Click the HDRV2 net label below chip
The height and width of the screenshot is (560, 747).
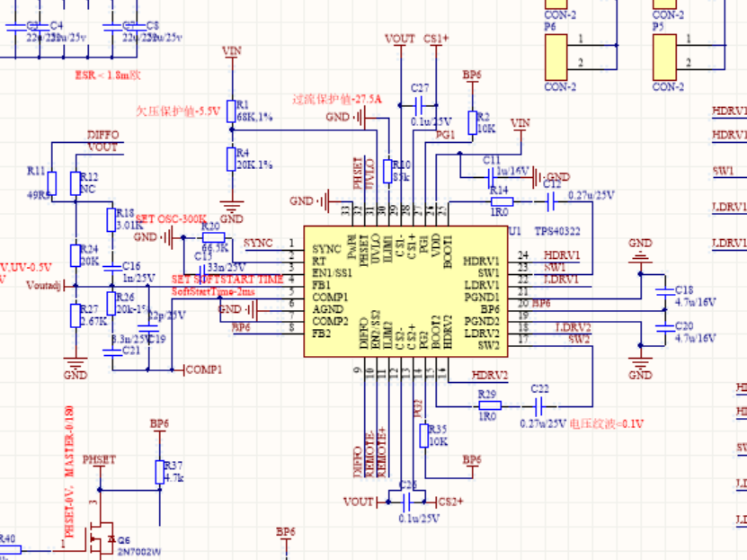tap(490, 375)
